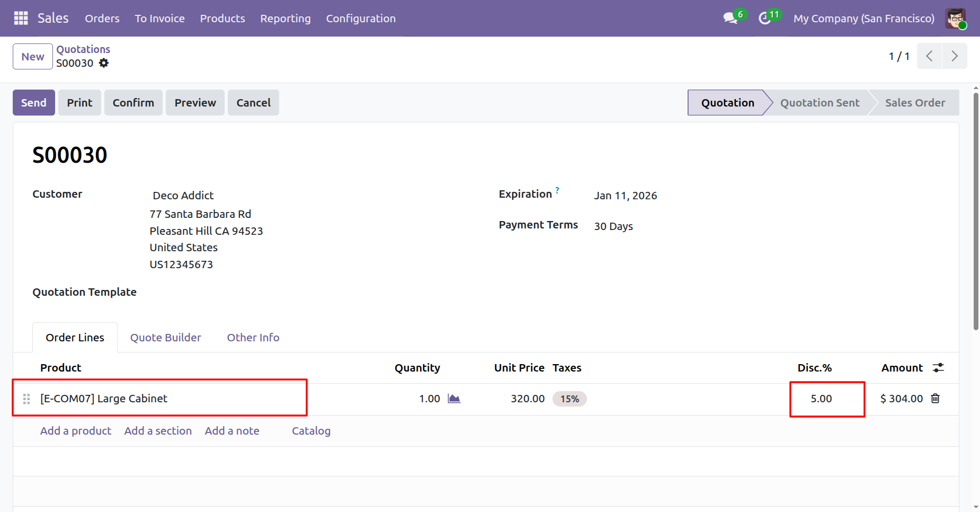The height and width of the screenshot is (512, 980).
Task: Click the 15% tax tag
Action: click(x=569, y=399)
